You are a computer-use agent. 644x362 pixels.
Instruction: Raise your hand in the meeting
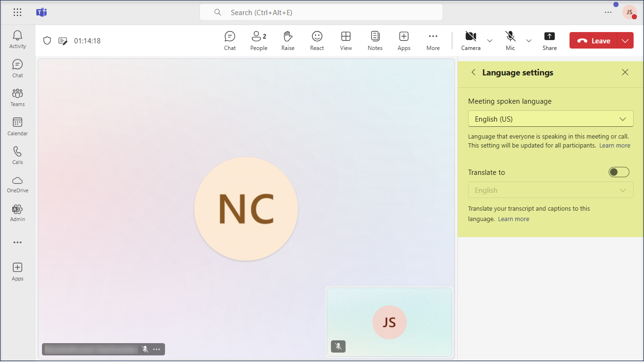pos(288,41)
